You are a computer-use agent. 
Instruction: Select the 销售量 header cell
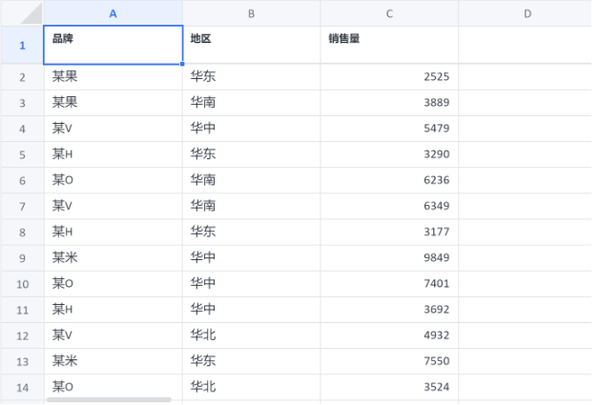pos(389,45)
